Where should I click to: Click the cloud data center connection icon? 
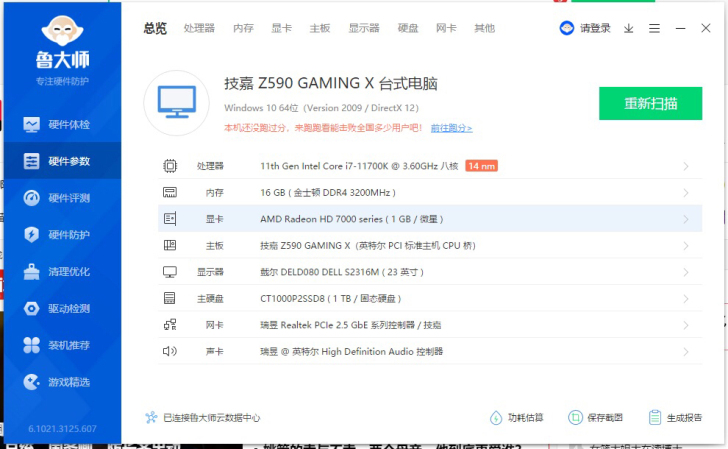pos(151,417)
